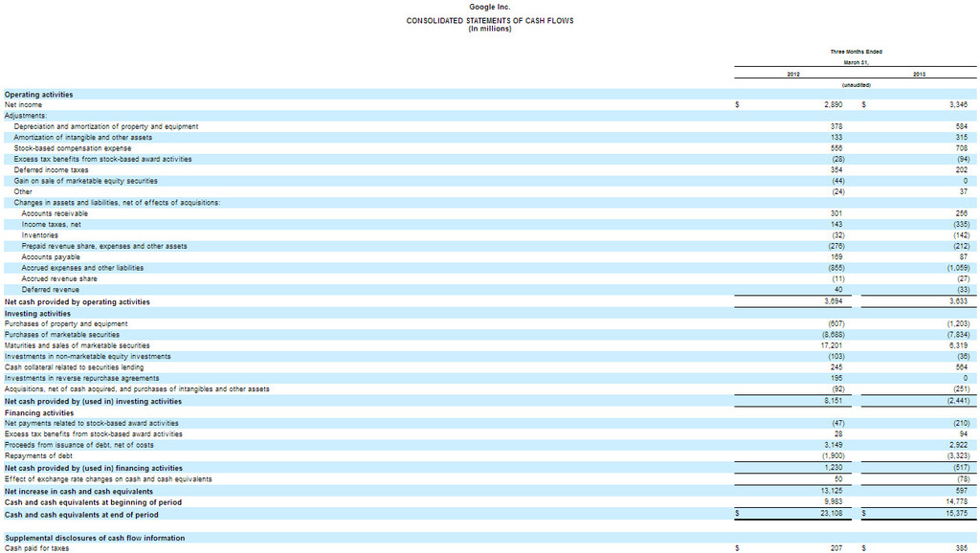Click the Income taxes, net label

pyautogui.click(x=51, y=224)
